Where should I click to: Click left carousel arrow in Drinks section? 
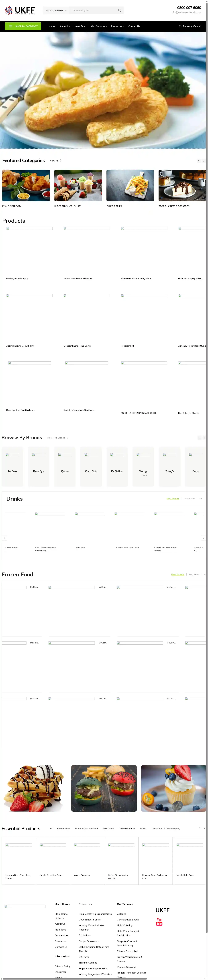click(4, 538)
